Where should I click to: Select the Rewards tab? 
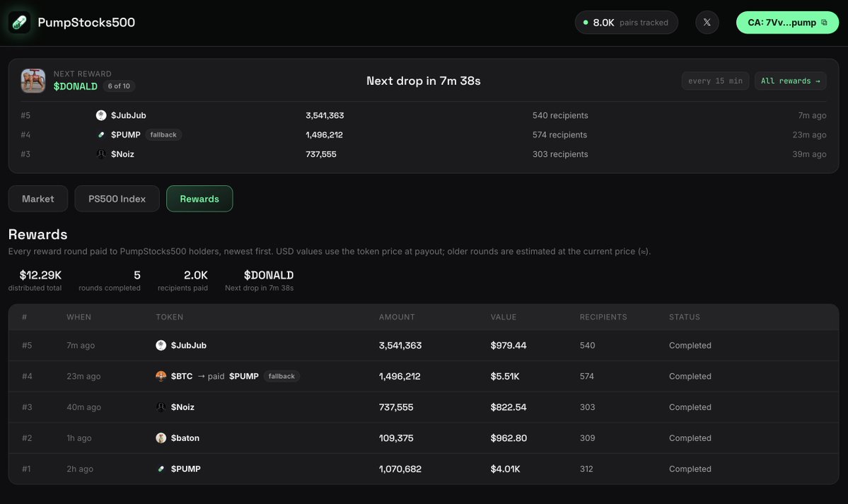point(199,199)
